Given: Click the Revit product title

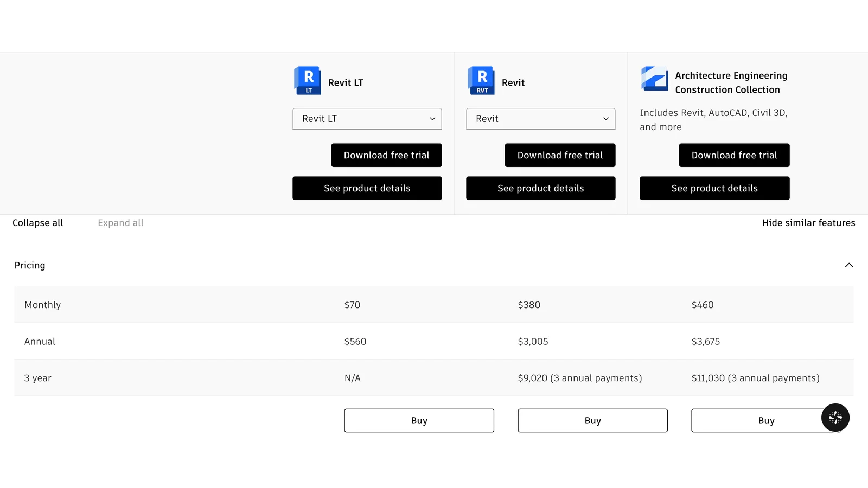Looking at the screenshot, I should pos(513,82).
